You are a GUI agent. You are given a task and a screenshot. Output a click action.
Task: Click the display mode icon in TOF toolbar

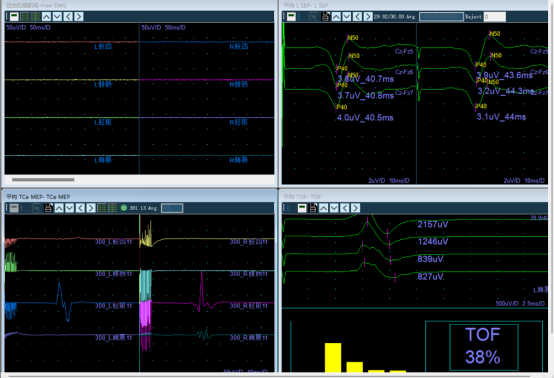(302, 208)
